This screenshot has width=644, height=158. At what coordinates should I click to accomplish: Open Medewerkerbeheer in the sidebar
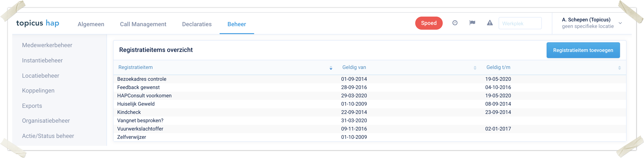click(47, 45)
